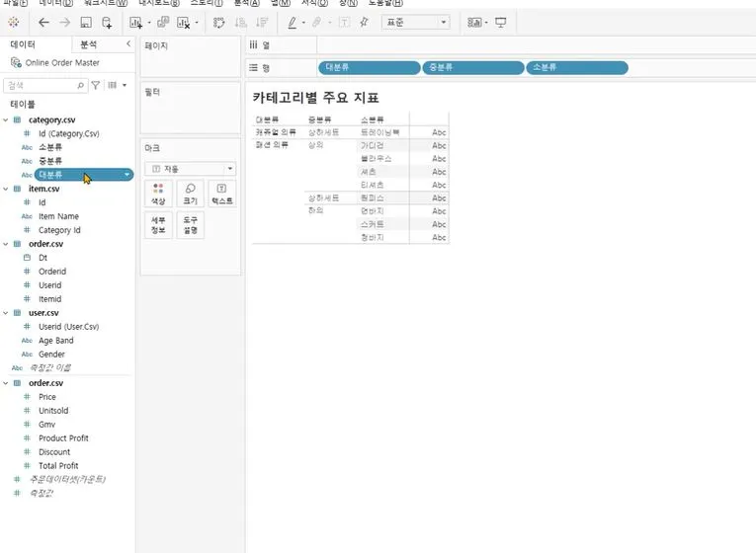Open the Show/Hide cards icon
This screenshot has width=756, height=553.
point(474,22)
